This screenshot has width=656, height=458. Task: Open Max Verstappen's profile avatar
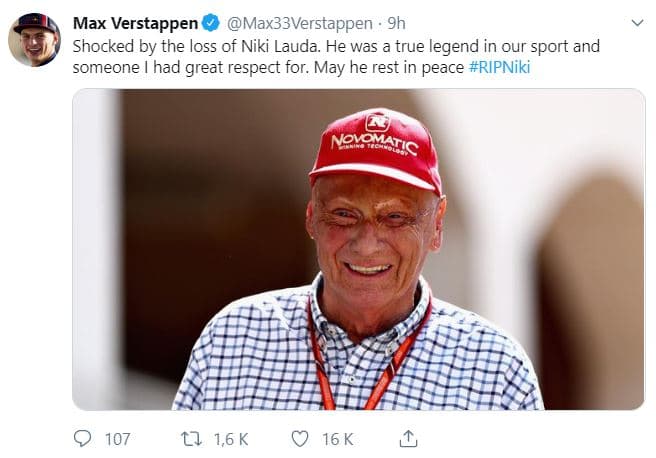tap(34, 40)
